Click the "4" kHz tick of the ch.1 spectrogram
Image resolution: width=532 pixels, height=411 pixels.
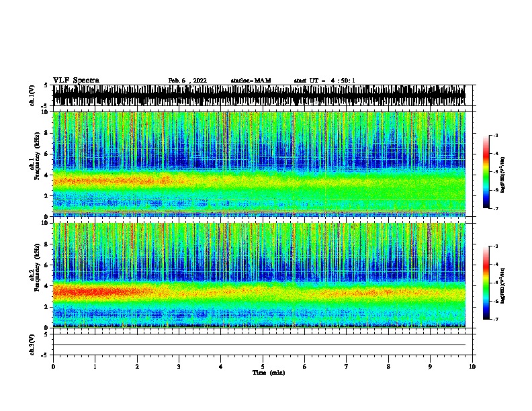47,175
